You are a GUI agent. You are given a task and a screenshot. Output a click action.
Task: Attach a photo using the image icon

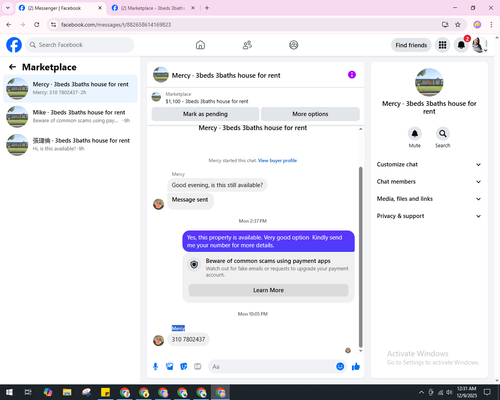tap(170, 367)
